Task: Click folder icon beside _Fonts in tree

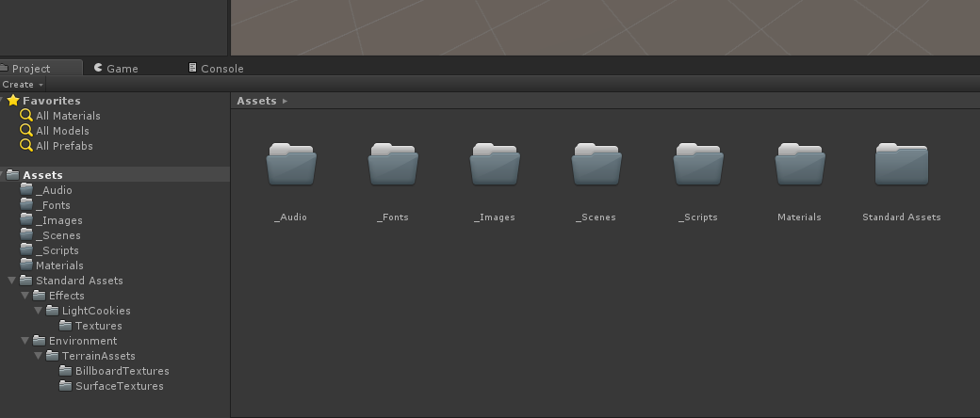Action: pos(26,204)
